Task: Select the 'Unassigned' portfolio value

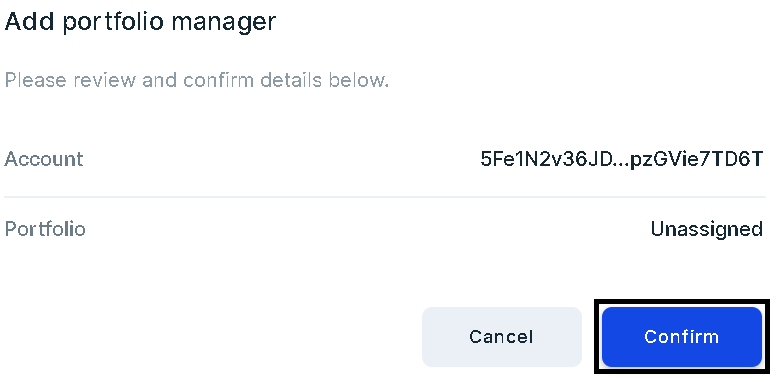Action: [707, 229]
